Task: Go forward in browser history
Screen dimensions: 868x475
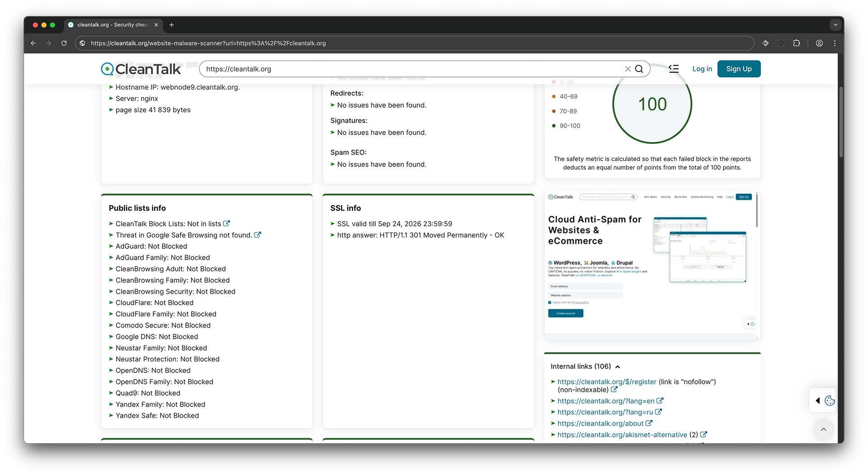Action: [x=49, y=43]
